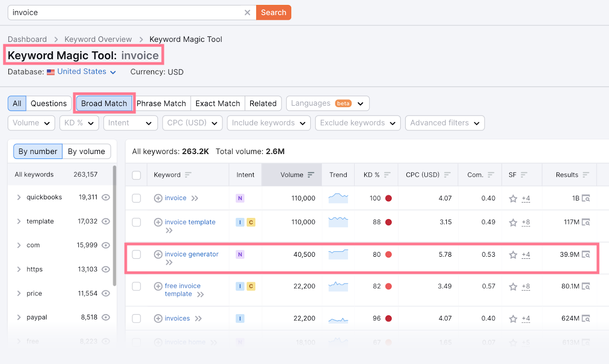
Task: Open the Dashboard breadcrumb link
Action: point(27,39)
